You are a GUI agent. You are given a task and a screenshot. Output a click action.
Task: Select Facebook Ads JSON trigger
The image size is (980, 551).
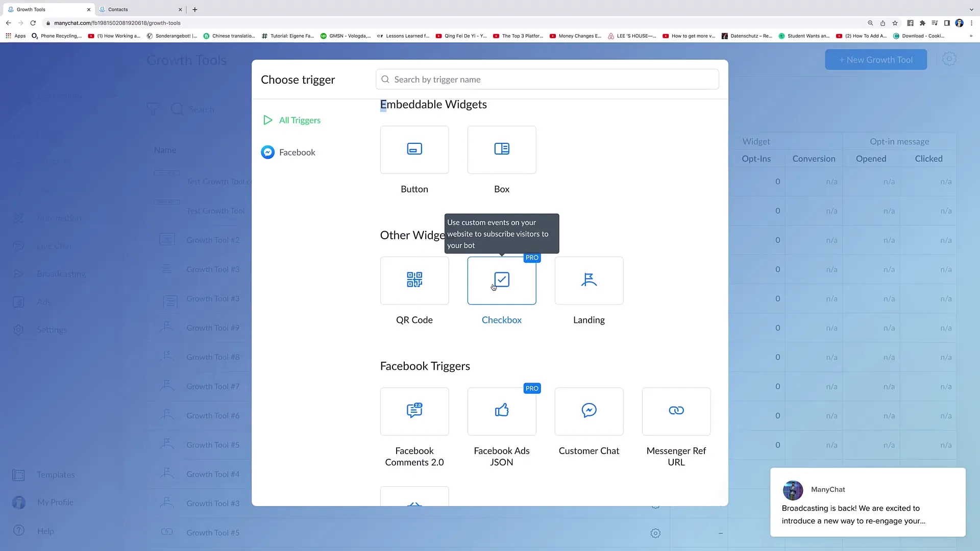502,411
